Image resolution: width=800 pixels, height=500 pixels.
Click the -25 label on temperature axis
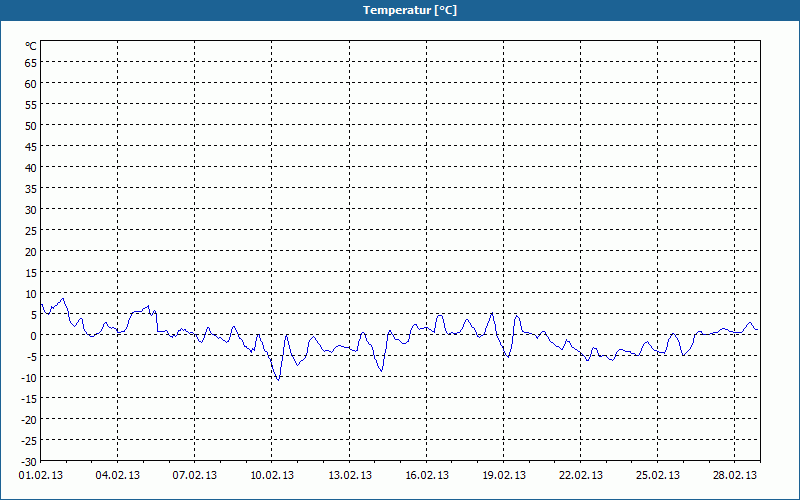29,441
